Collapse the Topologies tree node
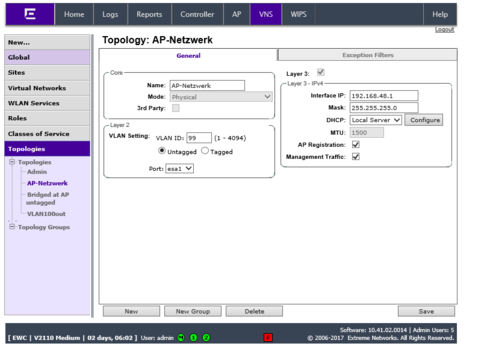This screenshot has height=364, width=490. (x=12, y=162)
